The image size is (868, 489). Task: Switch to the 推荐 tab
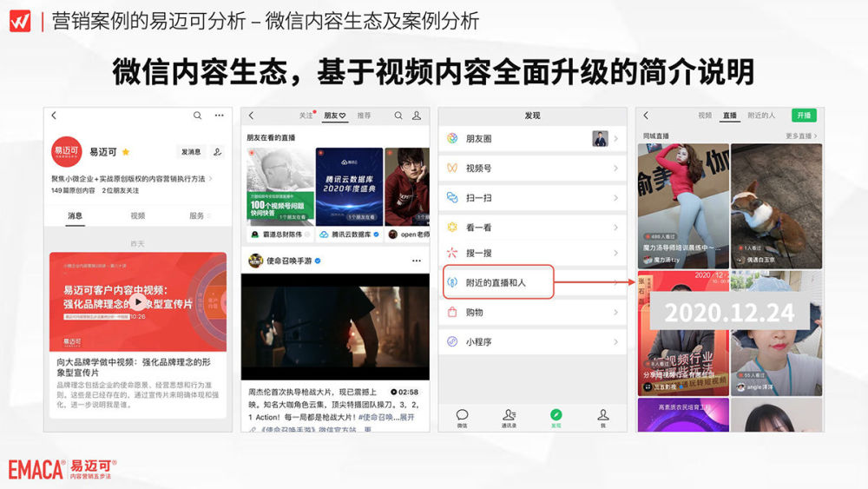pos(364,116)
